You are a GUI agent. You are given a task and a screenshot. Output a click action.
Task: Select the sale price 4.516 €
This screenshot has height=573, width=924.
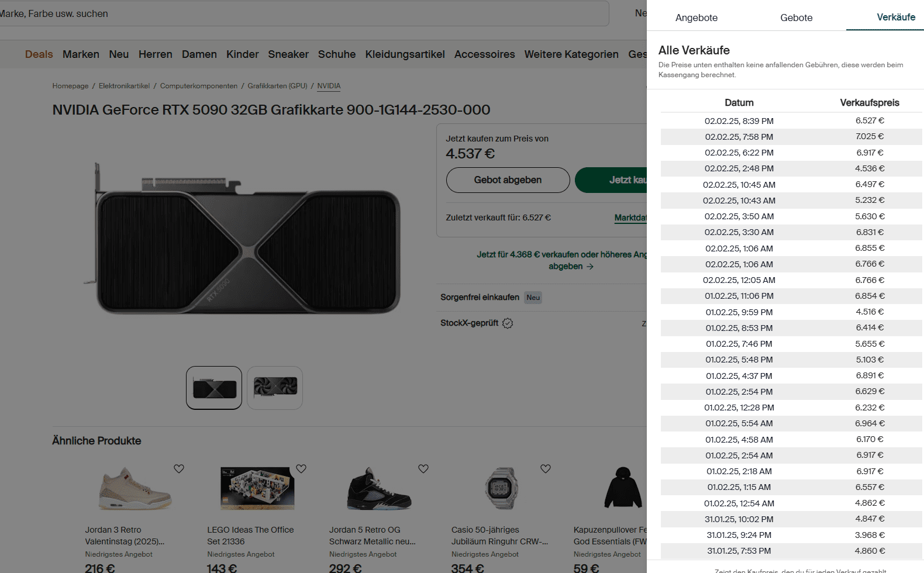870,312
